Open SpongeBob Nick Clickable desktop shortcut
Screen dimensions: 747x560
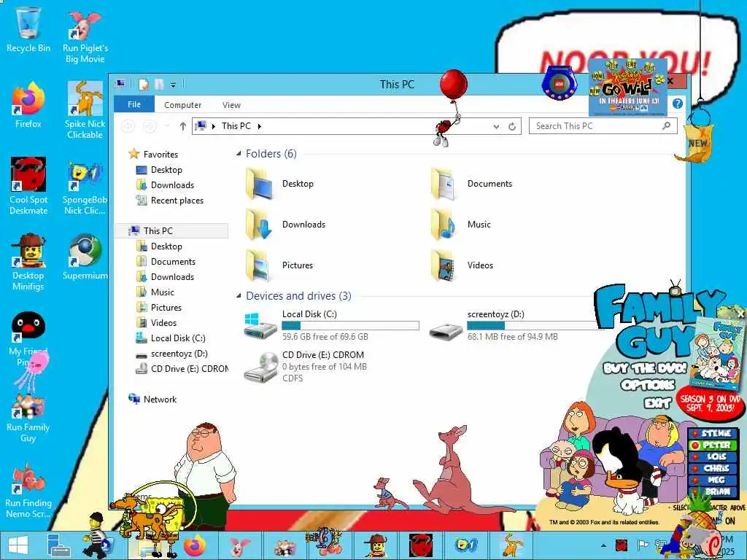[85, 188]
